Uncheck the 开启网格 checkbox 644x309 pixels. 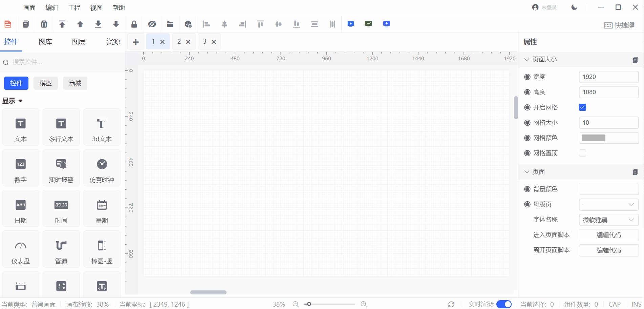(x=582, y=107)
